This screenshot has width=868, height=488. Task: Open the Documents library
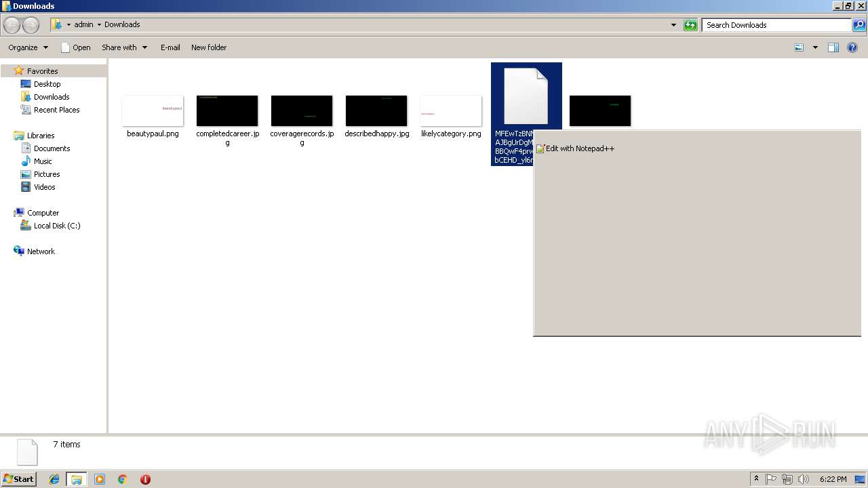(52, 148)
